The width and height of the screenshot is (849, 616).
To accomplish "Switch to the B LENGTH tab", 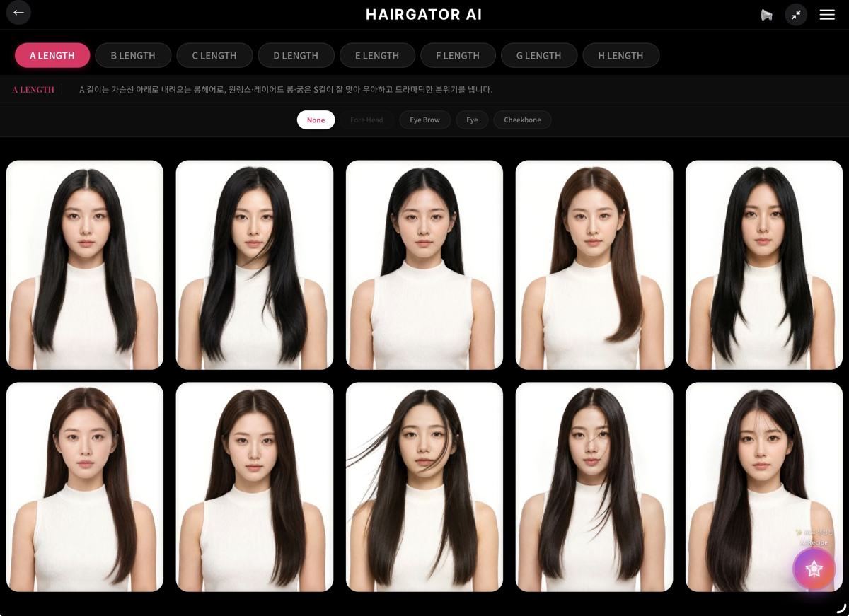I will [x=133, y=55].
